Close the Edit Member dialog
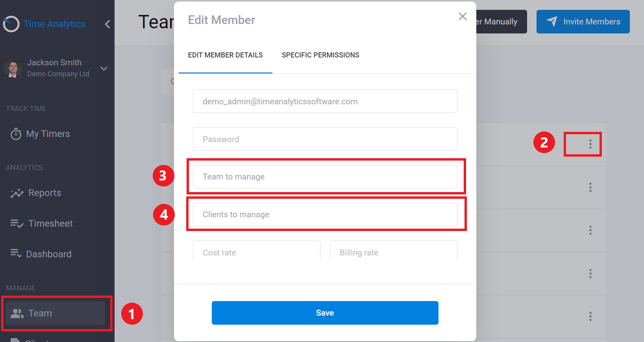 click(x=463, y=16)
